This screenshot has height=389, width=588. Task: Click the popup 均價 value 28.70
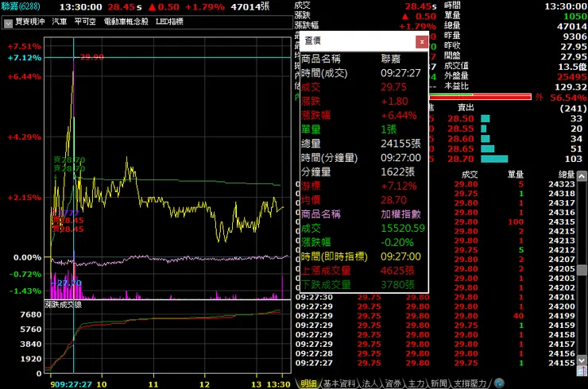coord(393,200)
